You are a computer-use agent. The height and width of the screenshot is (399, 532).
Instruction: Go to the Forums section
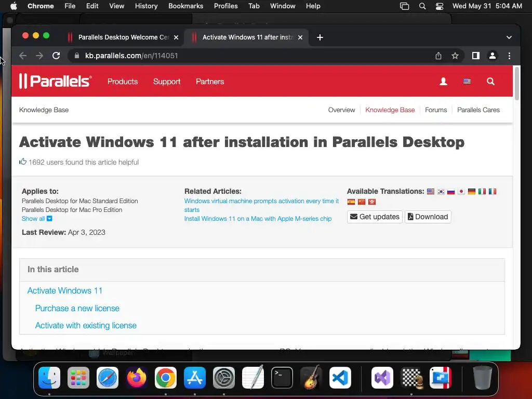[436, 110]
